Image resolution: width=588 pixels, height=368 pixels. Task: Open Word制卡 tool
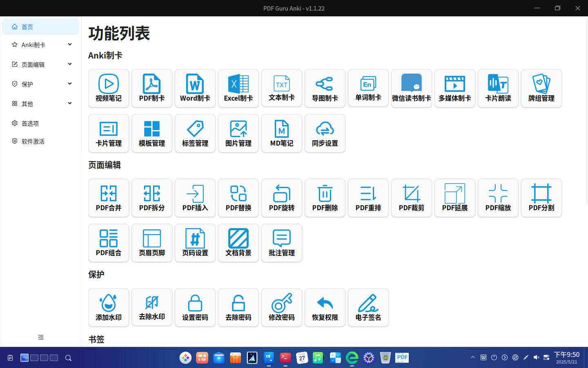pos(195,88)
